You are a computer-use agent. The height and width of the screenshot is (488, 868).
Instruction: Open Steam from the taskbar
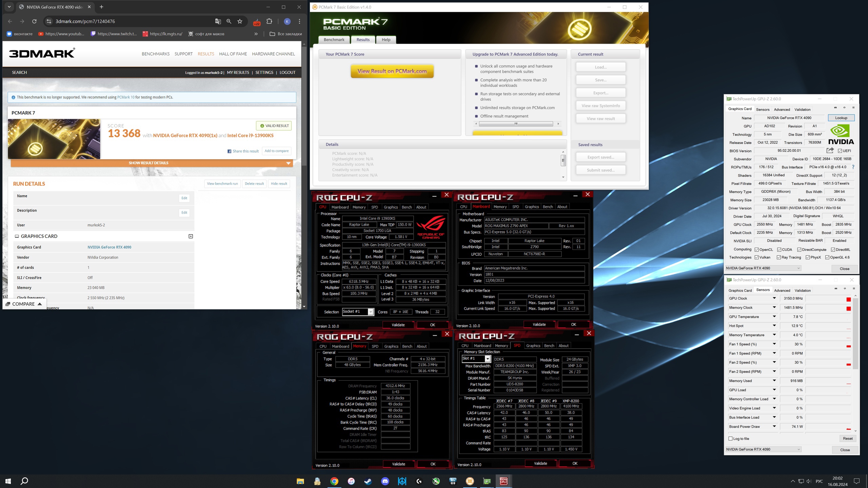click(x=368, y=481)
